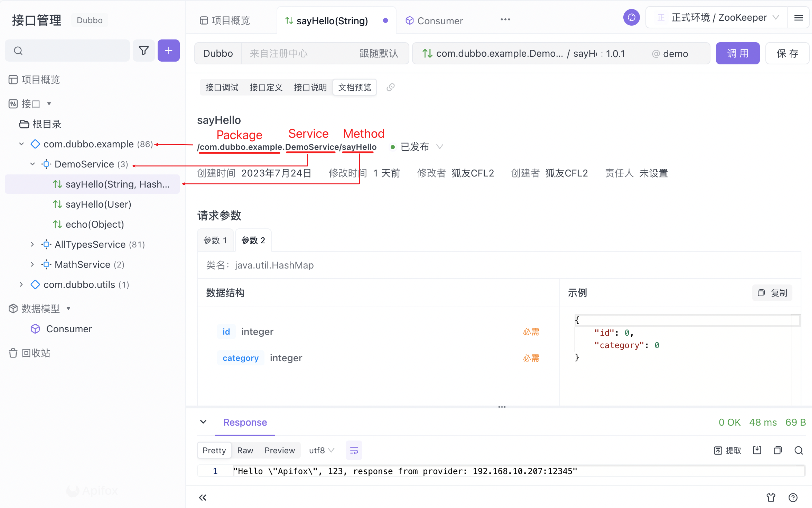Image resolution: width=812 pixels, height=508 pixels.
Task: Click the filter funnel icon
Action: tap(144, 51)
